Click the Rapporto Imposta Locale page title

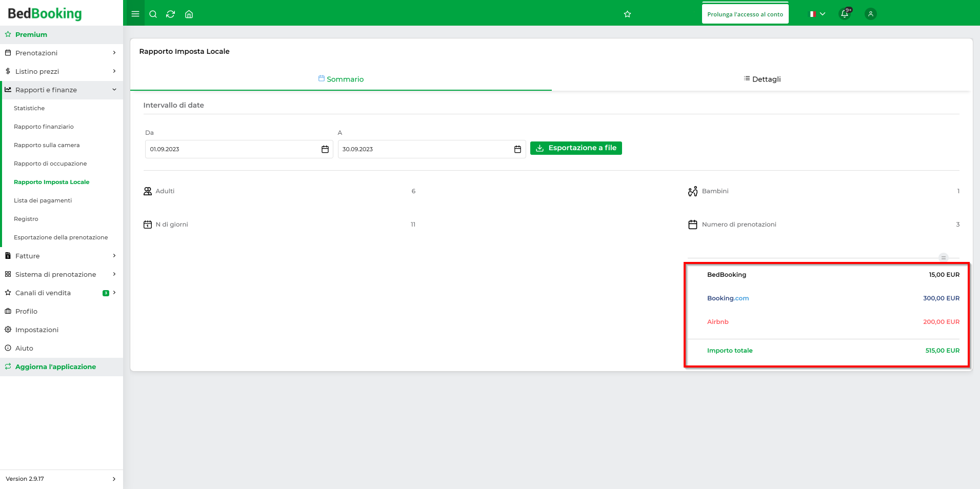tap(184, 51)
